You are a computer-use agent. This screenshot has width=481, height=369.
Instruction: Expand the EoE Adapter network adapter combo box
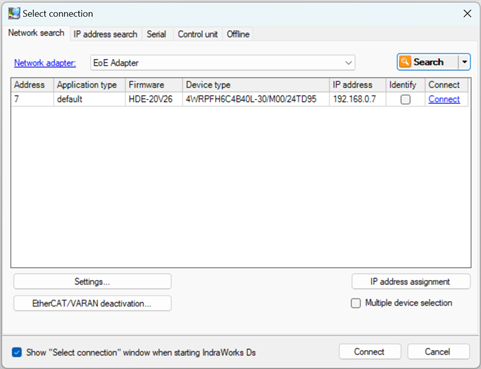point(223,63)
